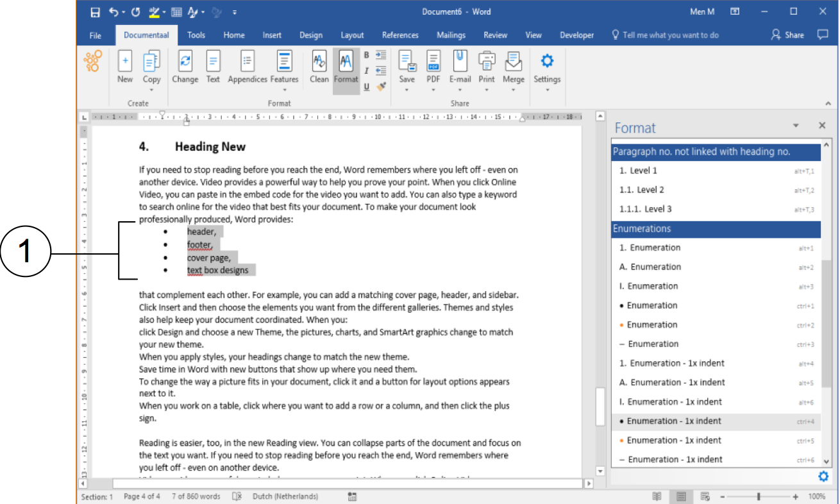Switch to the Home tab
This screenshot has width=840, height=504.
(x=234, y=35)
